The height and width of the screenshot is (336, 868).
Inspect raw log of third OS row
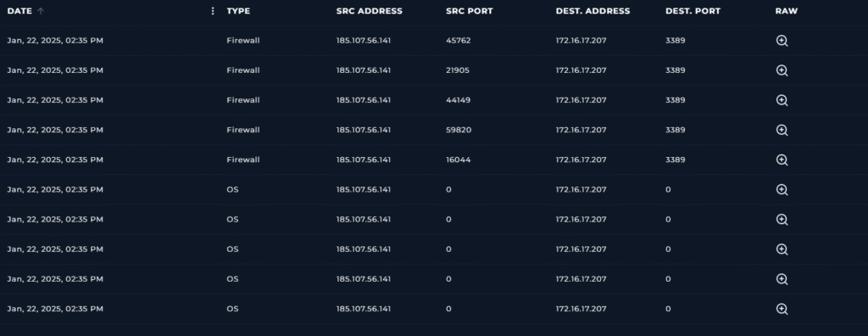click(x=782, y=249)
